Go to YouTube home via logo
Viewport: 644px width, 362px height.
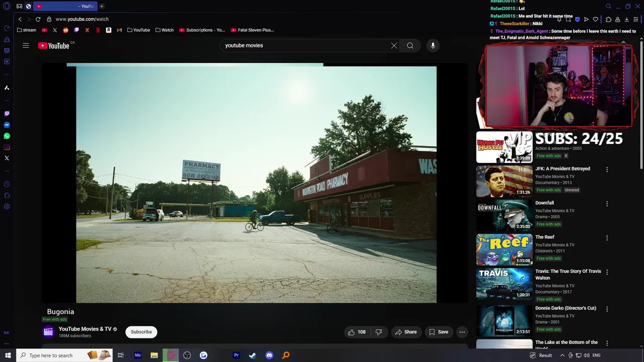tap(53, 46)
